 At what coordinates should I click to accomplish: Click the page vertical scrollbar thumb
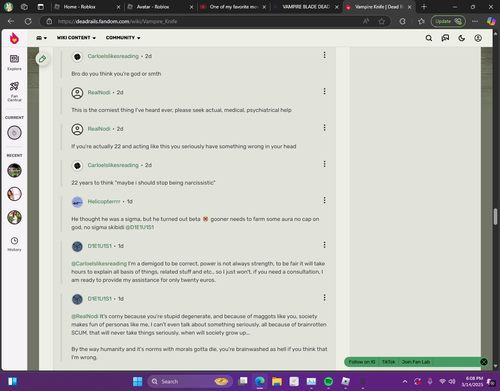(496, 216)
